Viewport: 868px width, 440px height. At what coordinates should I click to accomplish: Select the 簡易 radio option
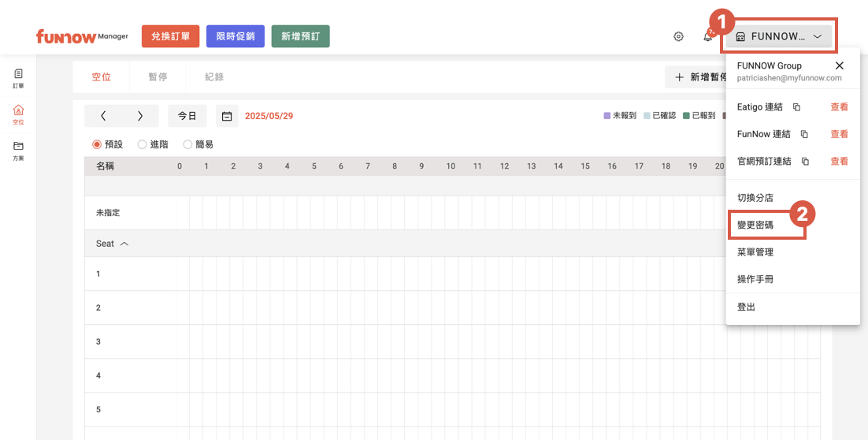(x=188, y=144)
